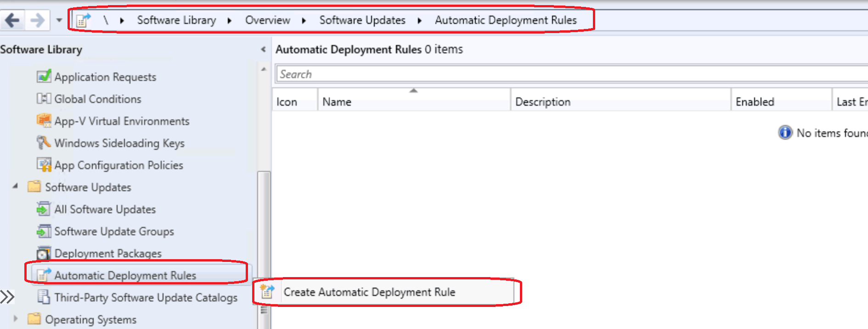Select Automatic Deployment Rules tree node
This screenshot has width=868, height=329.
125,275
